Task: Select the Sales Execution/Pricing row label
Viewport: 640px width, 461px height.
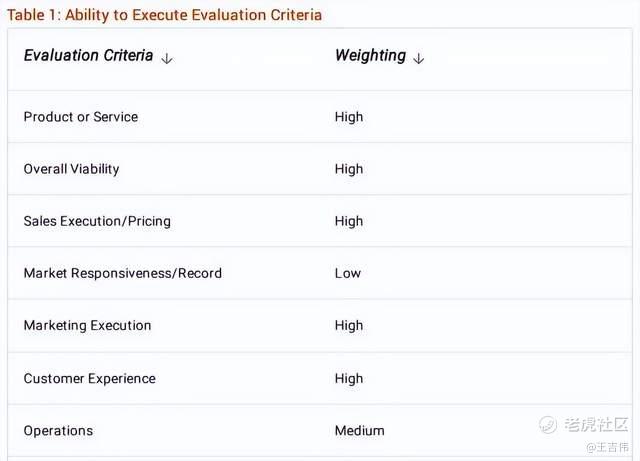Action: [x=97, y=221]
